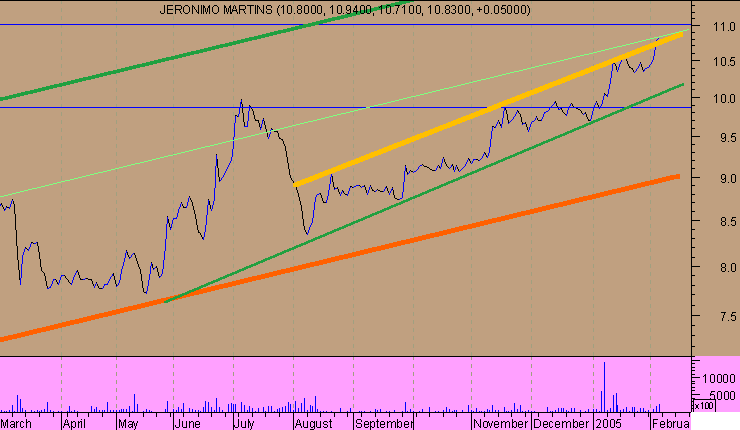The width and height of the screenshot is (740, 430).
Task: Click the 10000 volume axis label
Action: 719,379
